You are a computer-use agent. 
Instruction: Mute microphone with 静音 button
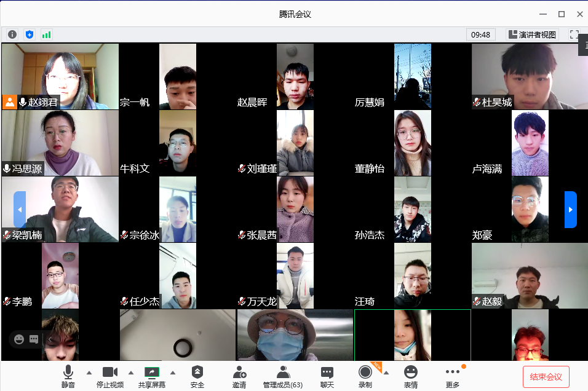point(68,376)
